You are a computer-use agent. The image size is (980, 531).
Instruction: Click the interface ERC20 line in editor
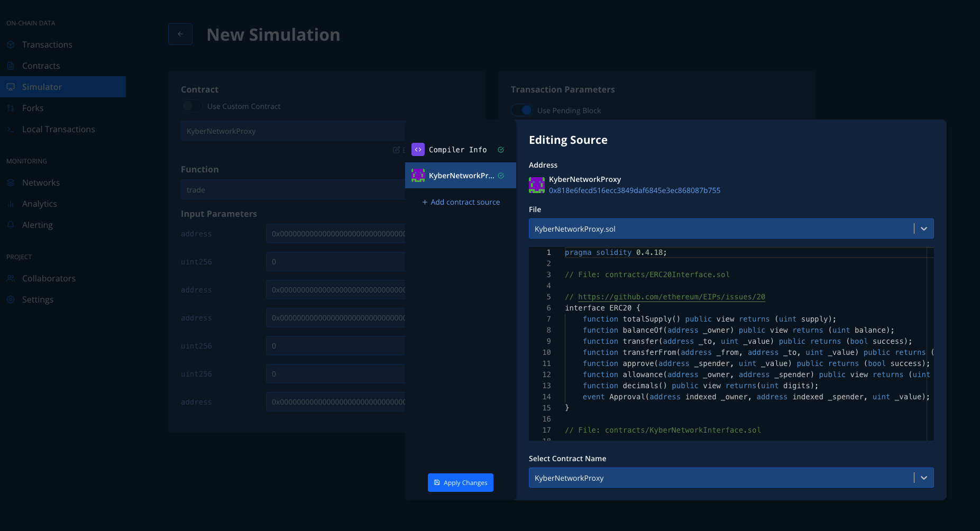coord(602,308)
